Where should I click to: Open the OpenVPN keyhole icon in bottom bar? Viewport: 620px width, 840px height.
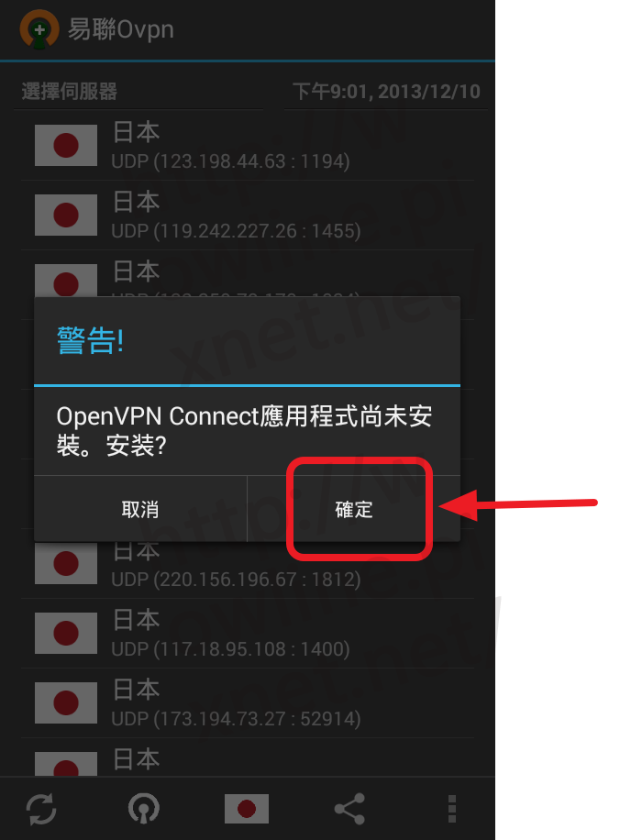pyautogui.click(x=144, y=809)
